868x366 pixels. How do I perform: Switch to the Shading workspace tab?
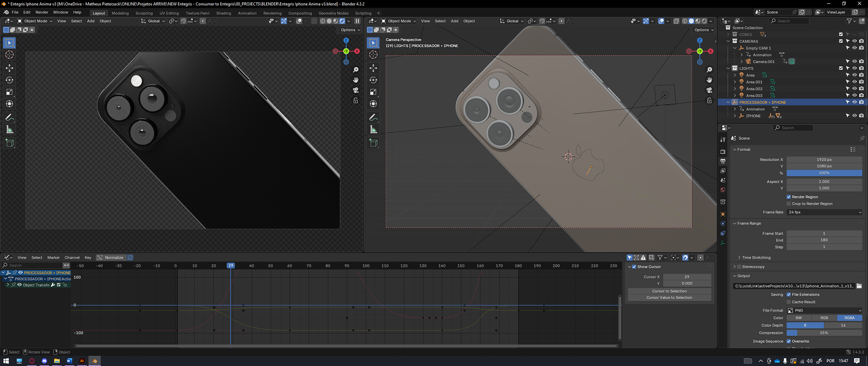223,13
